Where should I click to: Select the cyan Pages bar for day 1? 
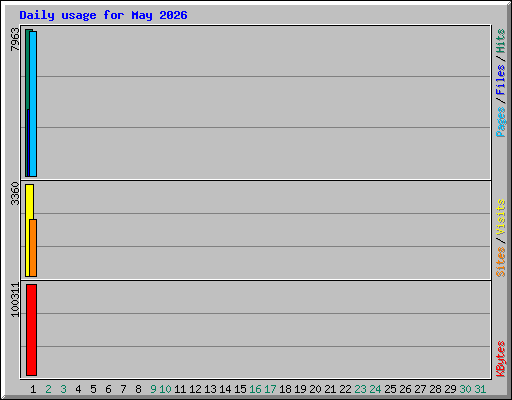pyautogui.click(x=33, y=104)
